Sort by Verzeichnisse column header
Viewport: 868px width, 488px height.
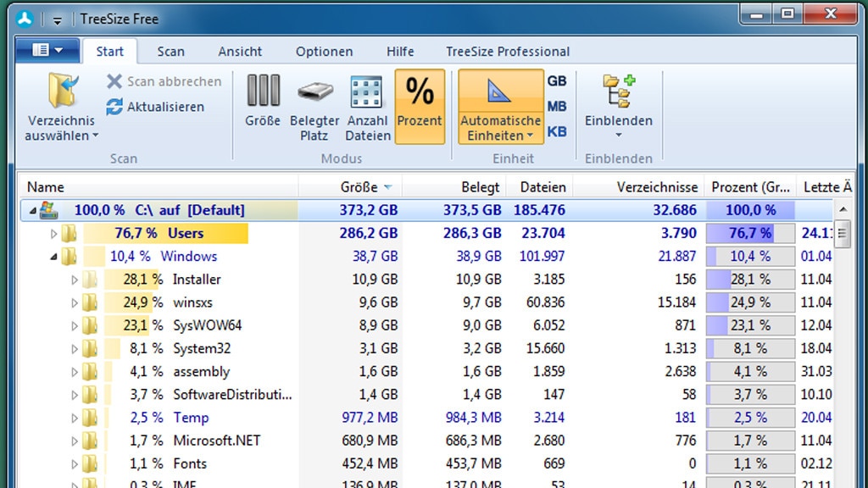[x=638, y=187]
